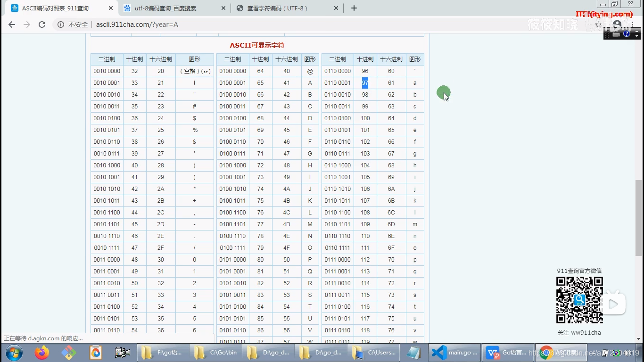Close the ASCII编码对照表 tab
The width and height of the screenshot is (644, 362).
[x=110, y=8]
